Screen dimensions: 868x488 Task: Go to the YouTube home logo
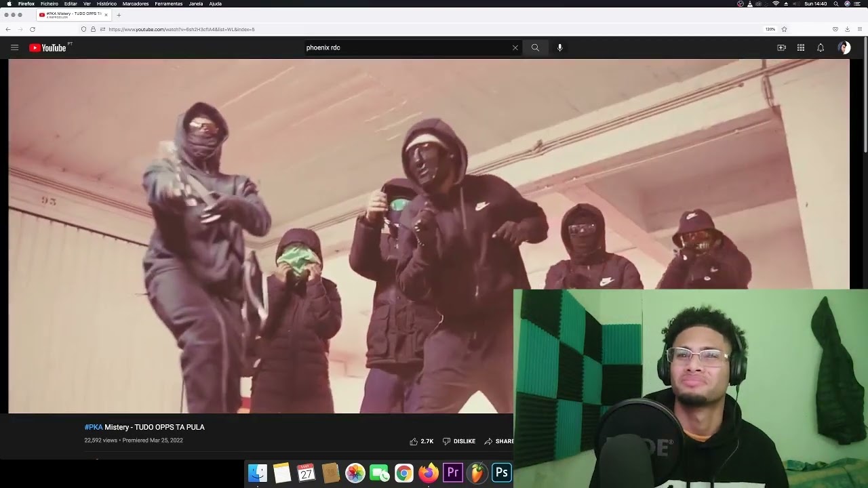(47, 47)
